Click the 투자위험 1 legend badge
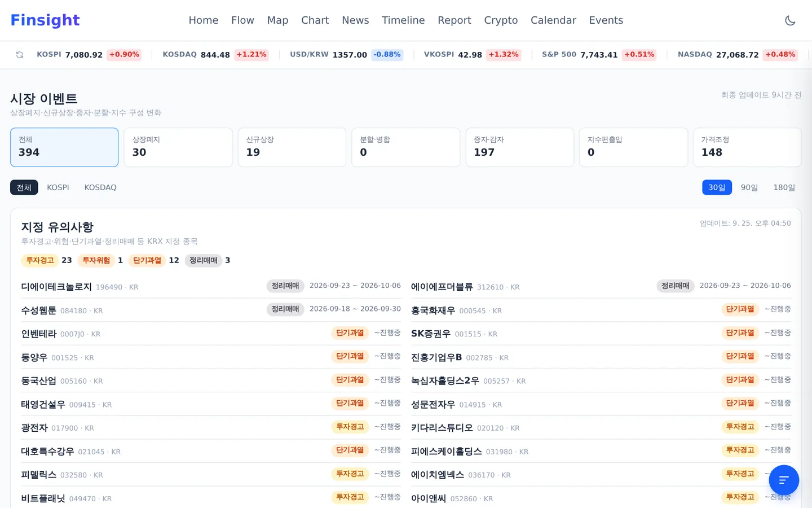This screenshot has height=508, width=812. click(100, 260)
